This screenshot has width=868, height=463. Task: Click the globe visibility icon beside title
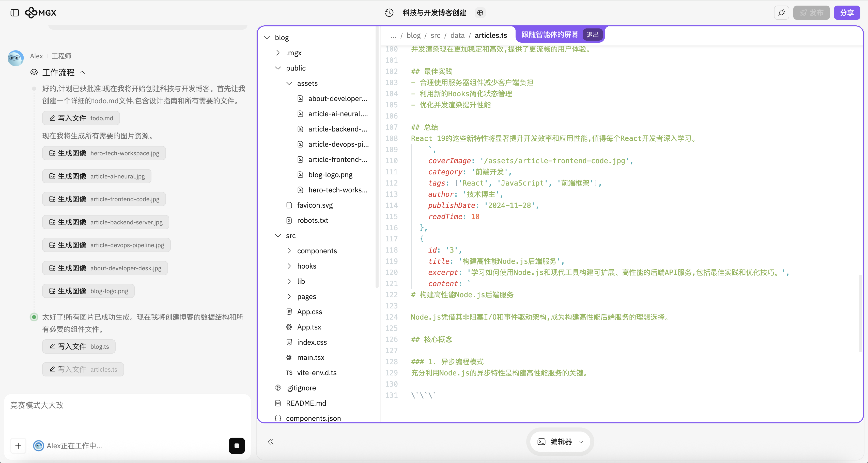pos(480,13)
